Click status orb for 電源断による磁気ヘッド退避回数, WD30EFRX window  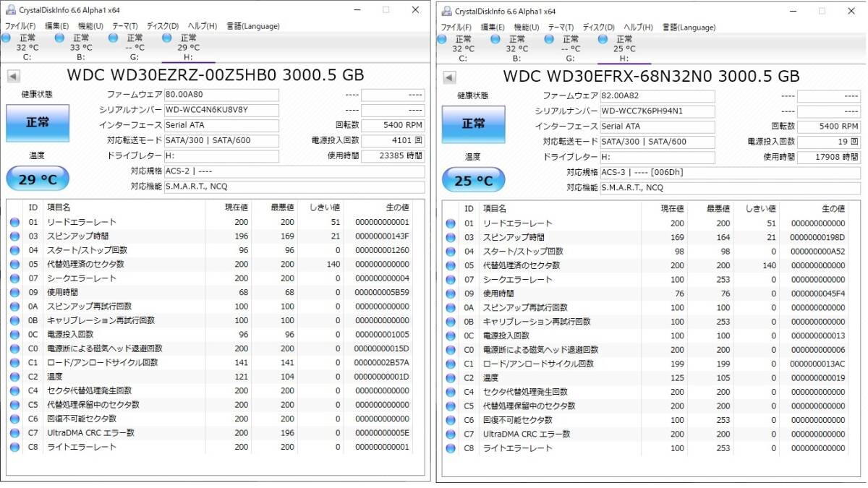point(451,350)
